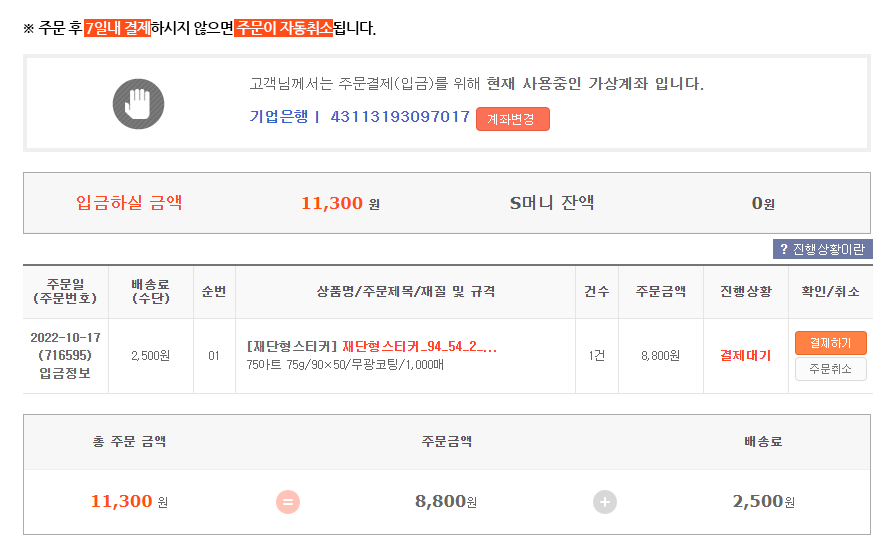
Task: Click the orange equals sign circle icon
Action: 288,502
